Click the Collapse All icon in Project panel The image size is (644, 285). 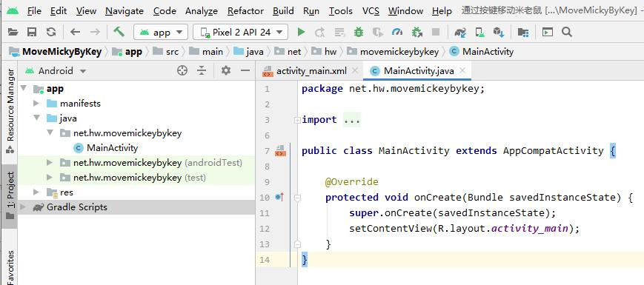coord(202,70)
